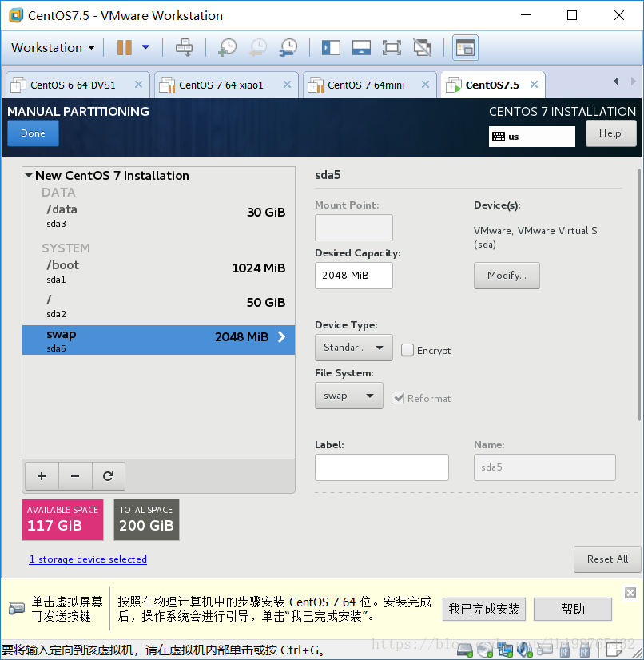The height and width of the screenshot is (660, 644).
Task: Select the CentOS7.5 tab
Action: [492, 85]
